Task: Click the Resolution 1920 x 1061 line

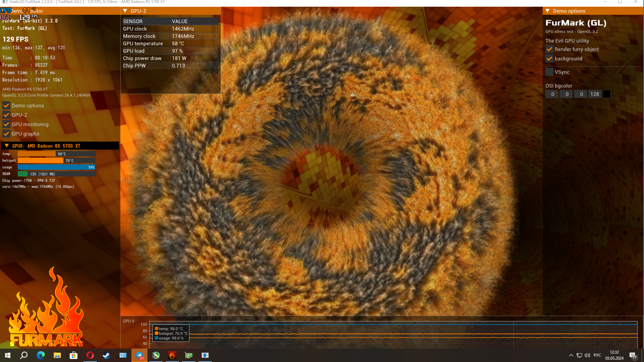Action: pyautogui.click(x=33, y=80)
